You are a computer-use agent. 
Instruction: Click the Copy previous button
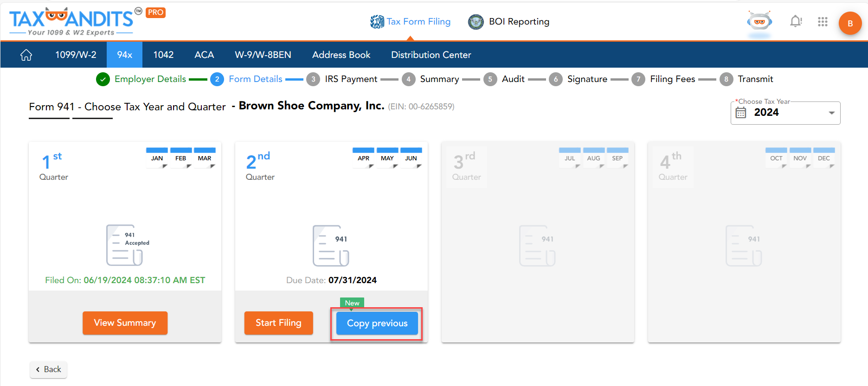[377, 323]
